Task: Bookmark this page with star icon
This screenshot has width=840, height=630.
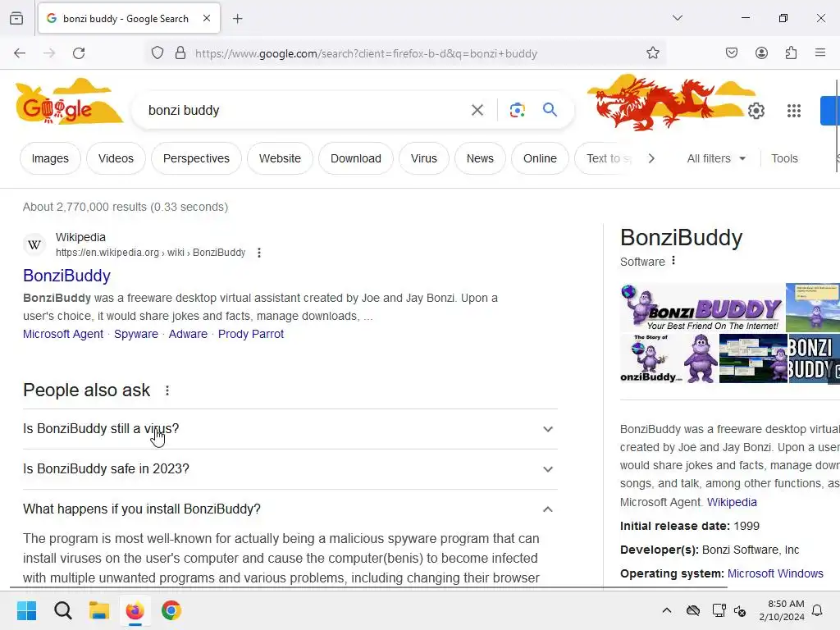Action: click(x=652, y=52)
